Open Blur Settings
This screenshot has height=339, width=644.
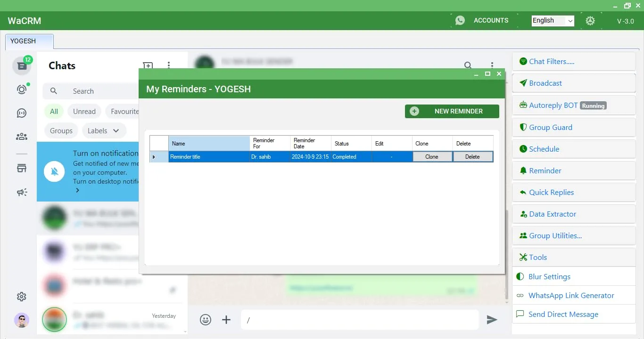[549, 277]
